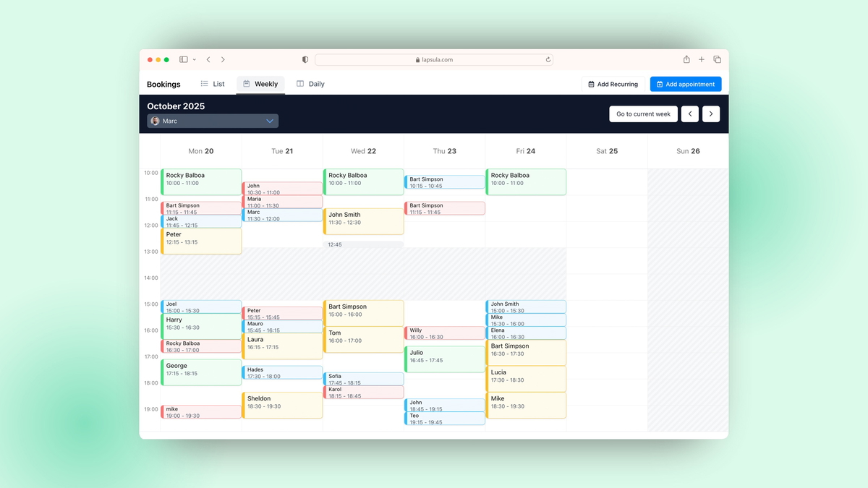Click the Weekly calendar view icon
This screenshot has width=868, height=488.
click(245, 84)
